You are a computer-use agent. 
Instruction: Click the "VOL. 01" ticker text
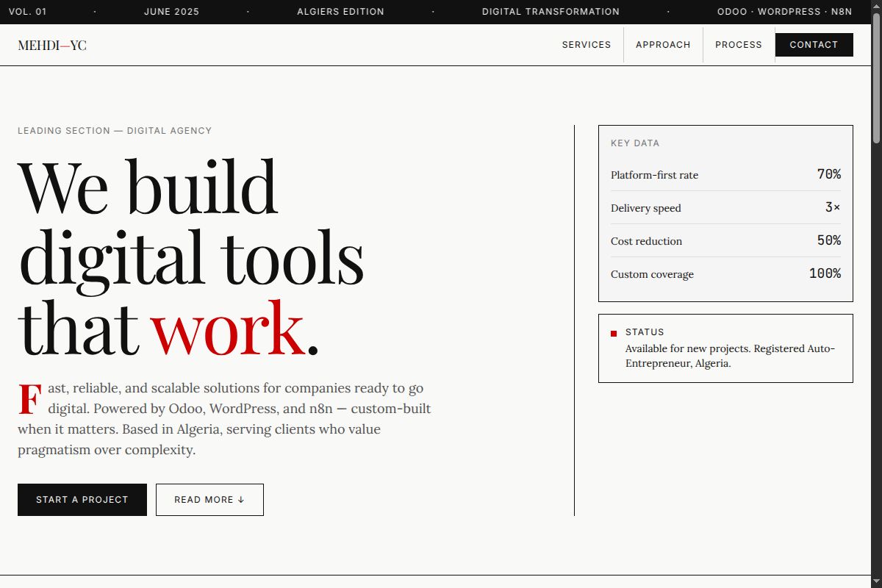27,12
